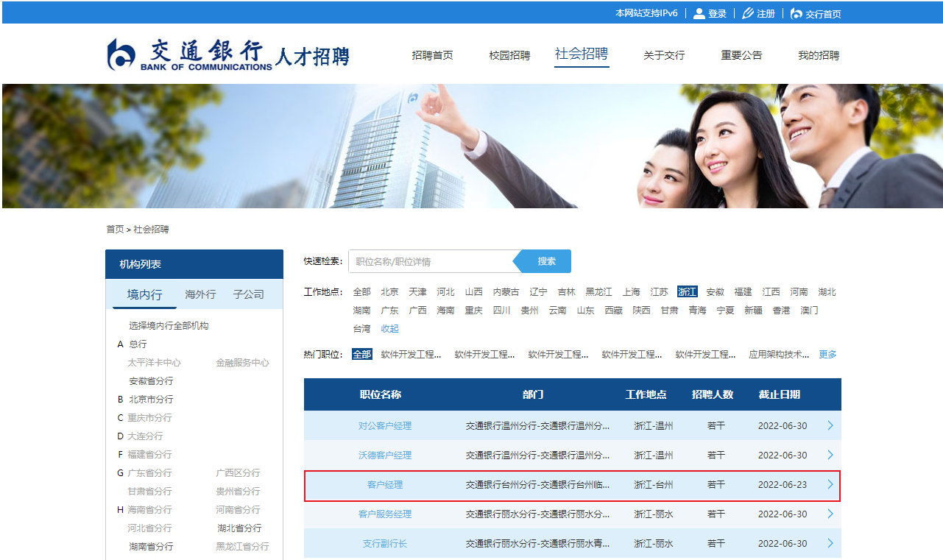Open the 客户经理 台州 row arrow

pos(830,484)
